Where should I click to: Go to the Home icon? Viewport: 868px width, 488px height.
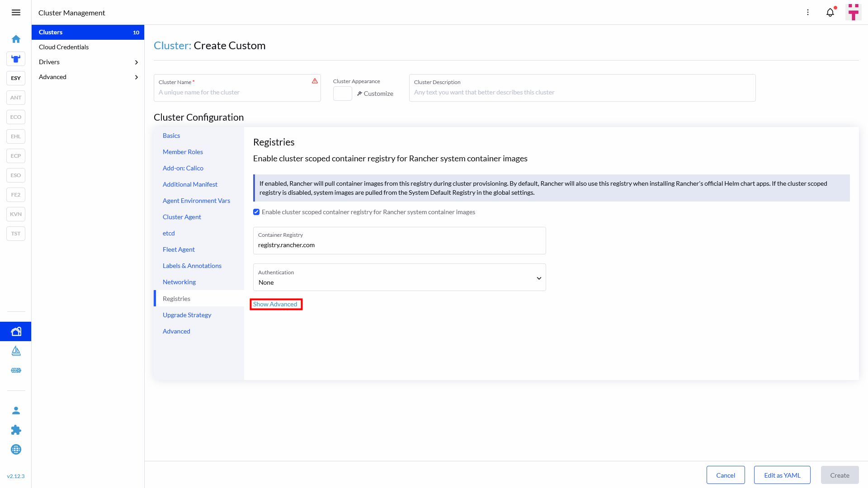click(16, 39)
